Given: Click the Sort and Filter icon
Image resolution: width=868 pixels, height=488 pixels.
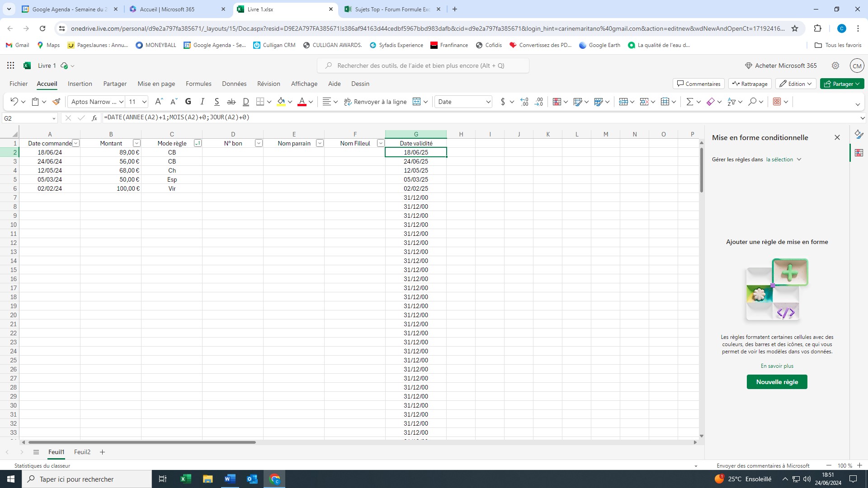Looking at the screenshot, I should pos(731,102).
